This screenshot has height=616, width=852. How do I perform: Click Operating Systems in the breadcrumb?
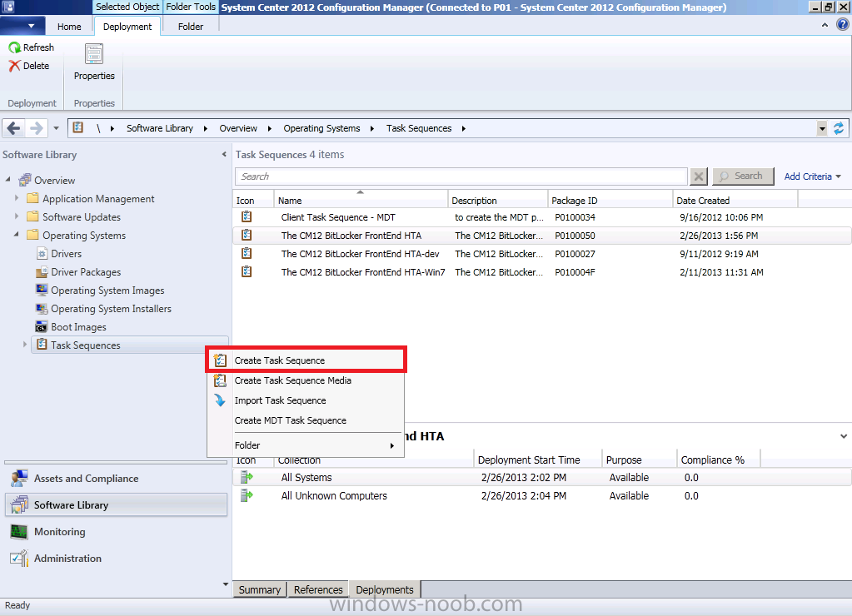[x=321, y=128]
